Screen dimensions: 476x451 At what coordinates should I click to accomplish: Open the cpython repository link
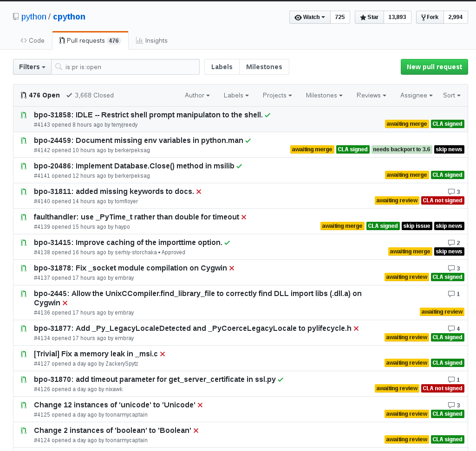69,17
